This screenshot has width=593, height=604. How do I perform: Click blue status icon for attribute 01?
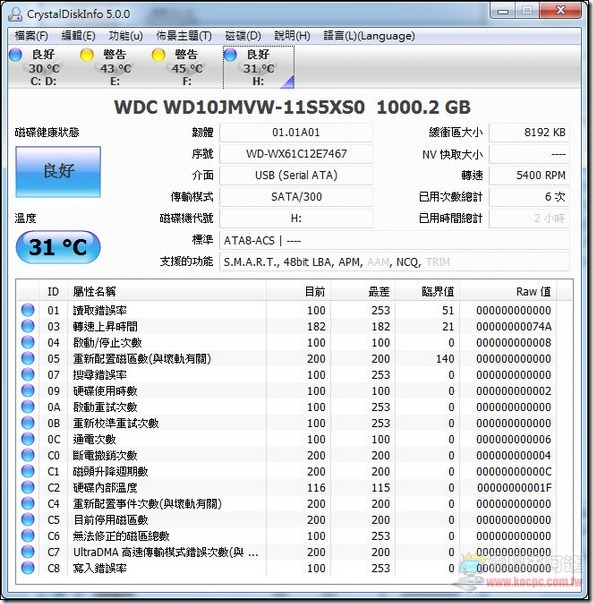point(28,310)
